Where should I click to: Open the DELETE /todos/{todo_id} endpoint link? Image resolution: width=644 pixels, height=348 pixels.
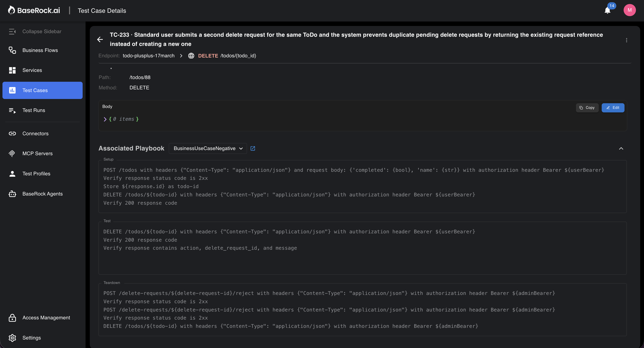(x=227, y=56)
